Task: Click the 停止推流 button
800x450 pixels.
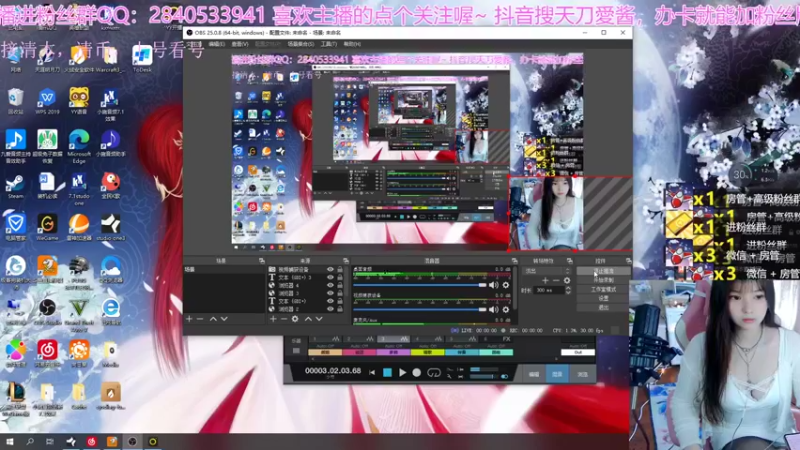Action: [604, 271]
